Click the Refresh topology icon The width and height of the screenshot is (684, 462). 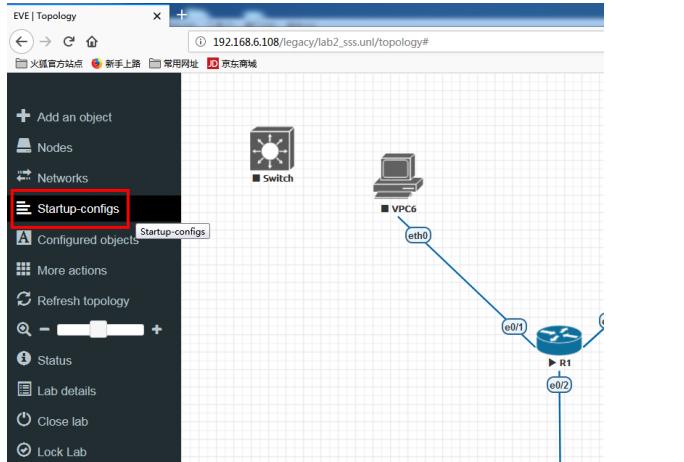point(24,299)
